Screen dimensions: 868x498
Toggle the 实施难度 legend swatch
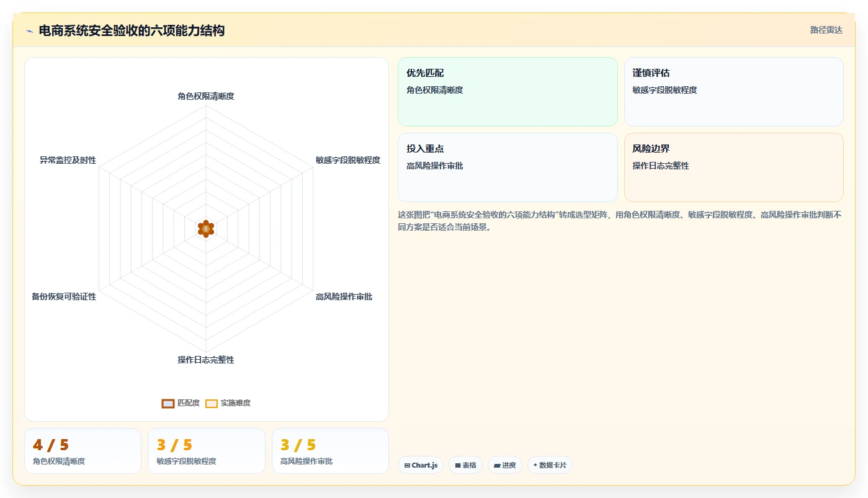click(x=212, y=403)
